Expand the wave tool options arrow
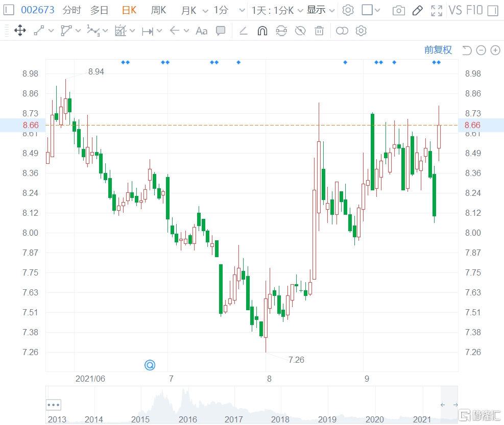Image resolution: width=504 pixels, height=425 pixels. tap(105, 31)
